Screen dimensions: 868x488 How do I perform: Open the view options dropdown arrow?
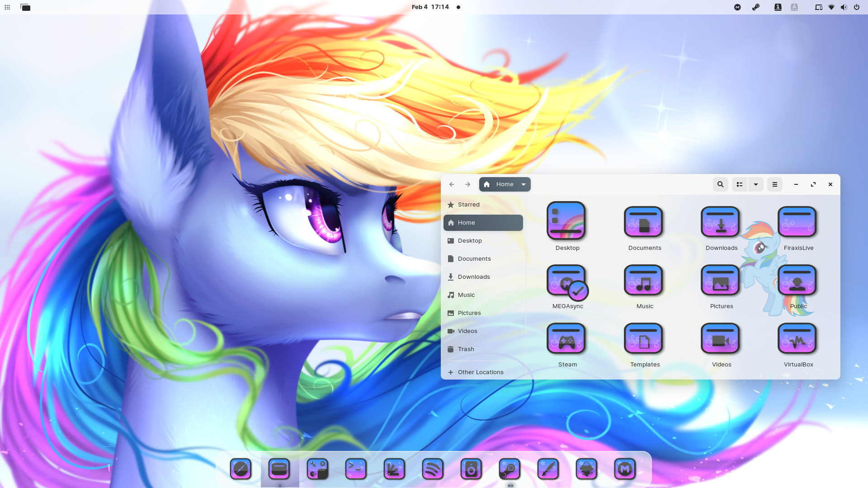[x=755, y=184]
